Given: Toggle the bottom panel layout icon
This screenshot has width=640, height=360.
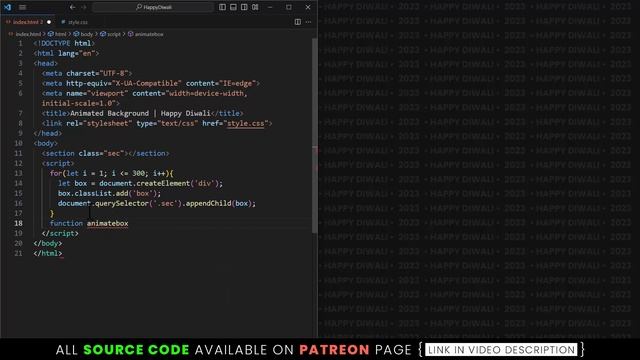Looking at the screenshot, I should [233, 7].
